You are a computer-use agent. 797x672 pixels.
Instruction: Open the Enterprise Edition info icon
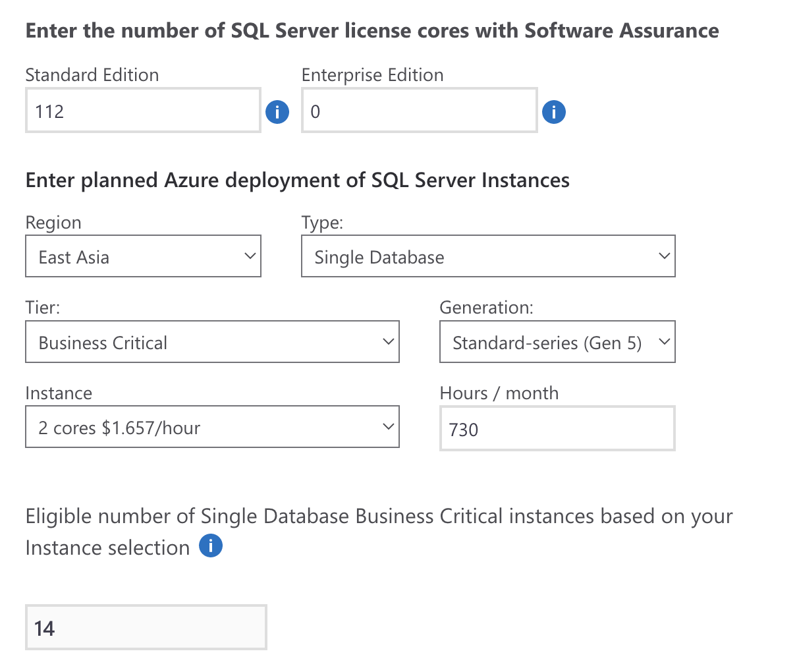[x=554, y=112]
